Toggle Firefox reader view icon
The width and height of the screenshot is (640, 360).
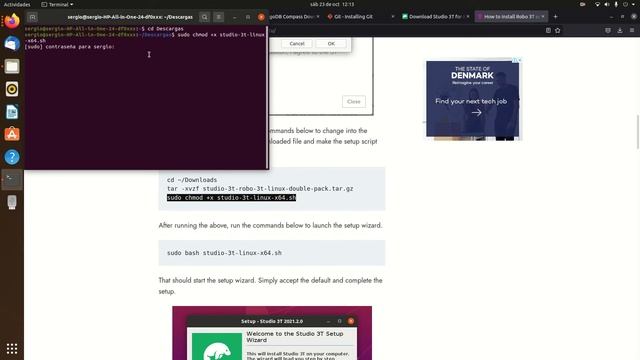[548, 30]
